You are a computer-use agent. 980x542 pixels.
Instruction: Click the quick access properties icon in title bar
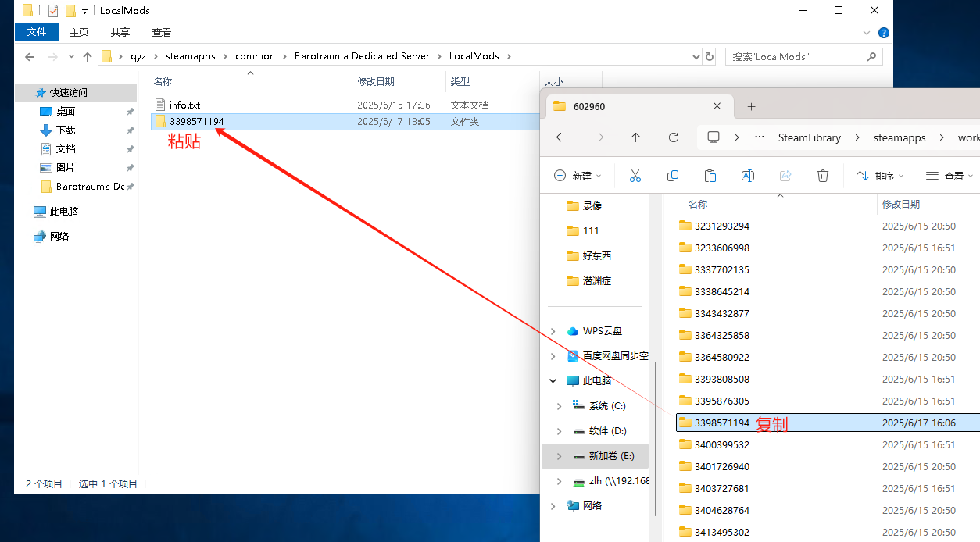click(x=52, y=11)
